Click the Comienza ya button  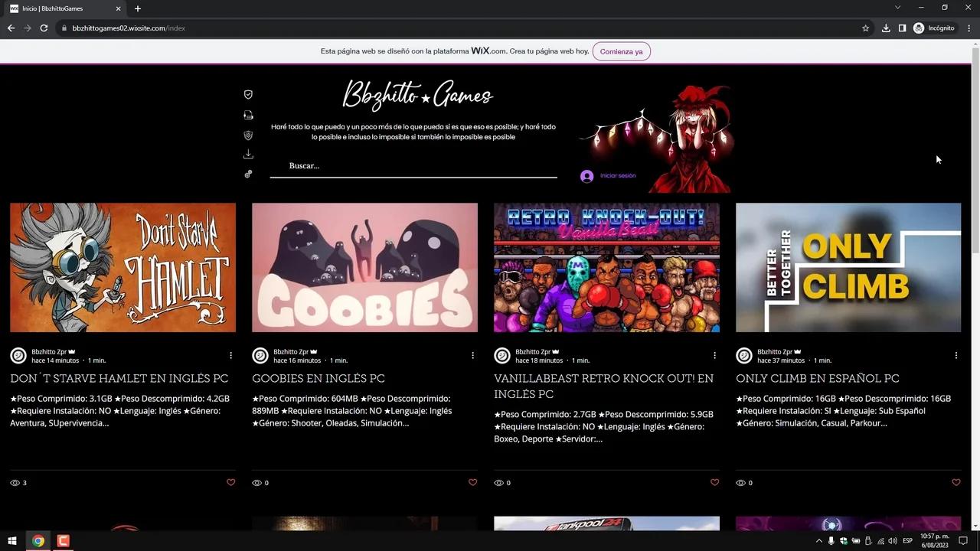click(x=622, y=51)
